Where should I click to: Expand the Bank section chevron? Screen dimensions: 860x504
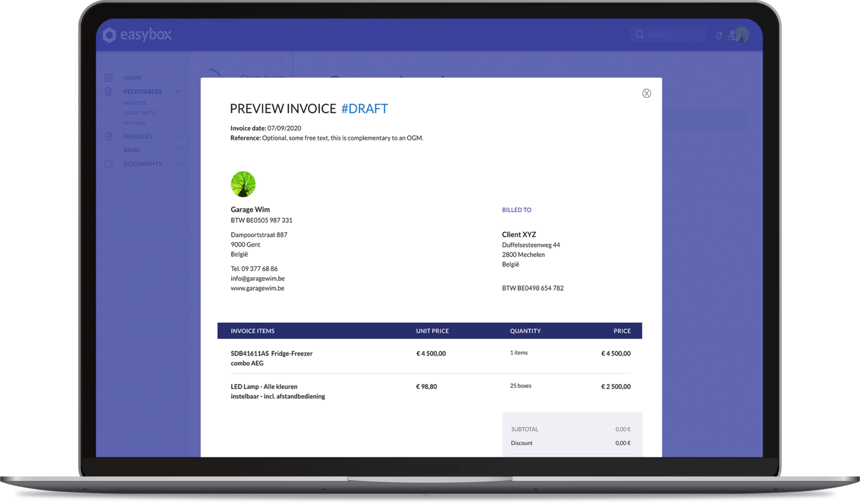(x=179, y=149)
